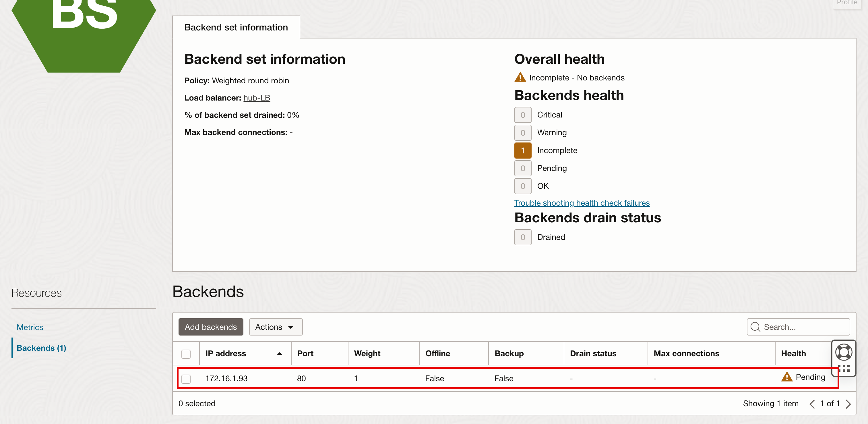Click the Add backends button

tap(211, 327)
